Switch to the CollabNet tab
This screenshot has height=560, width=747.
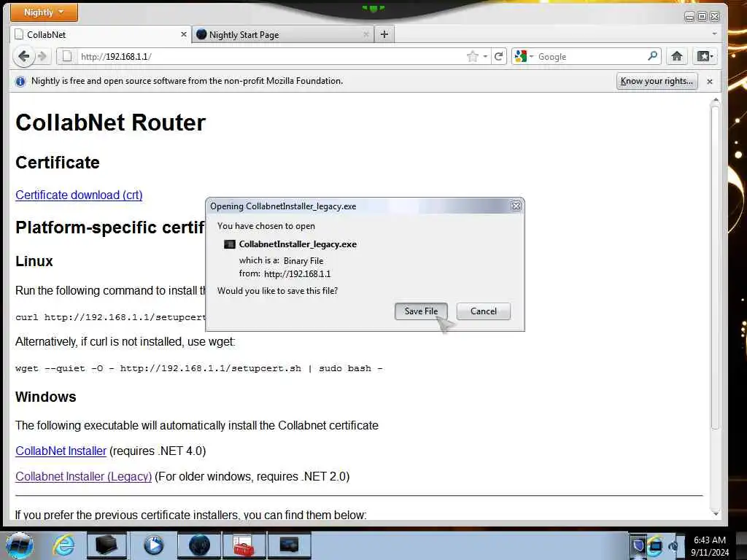(101, 34)
